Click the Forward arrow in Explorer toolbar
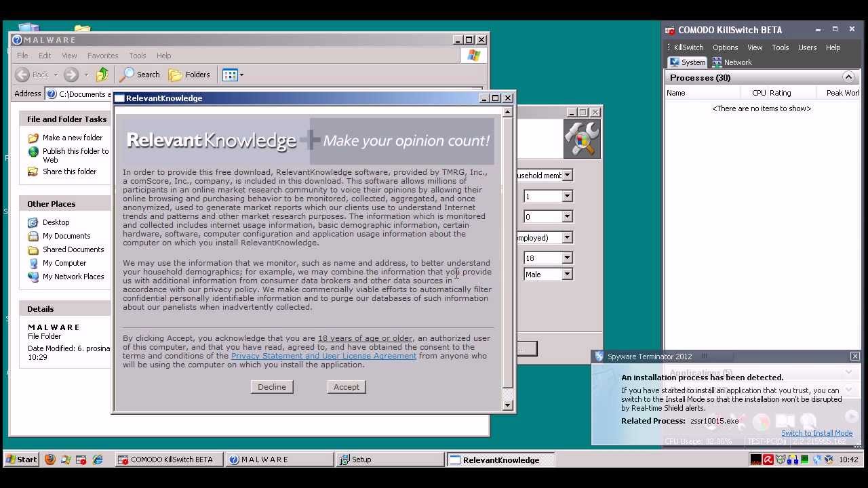 (71, 75)
